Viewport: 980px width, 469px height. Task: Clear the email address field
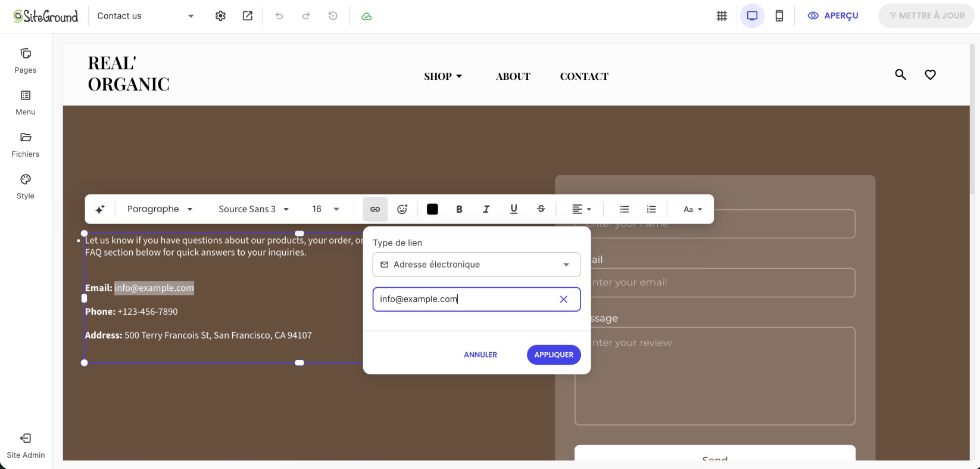coord(564,299)
